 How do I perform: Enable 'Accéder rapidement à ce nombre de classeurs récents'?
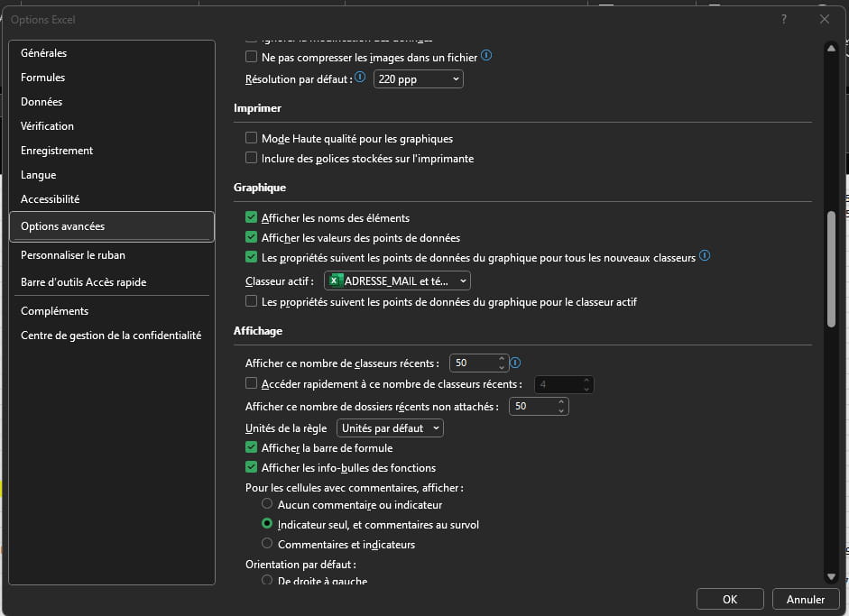tap(251, 383)
